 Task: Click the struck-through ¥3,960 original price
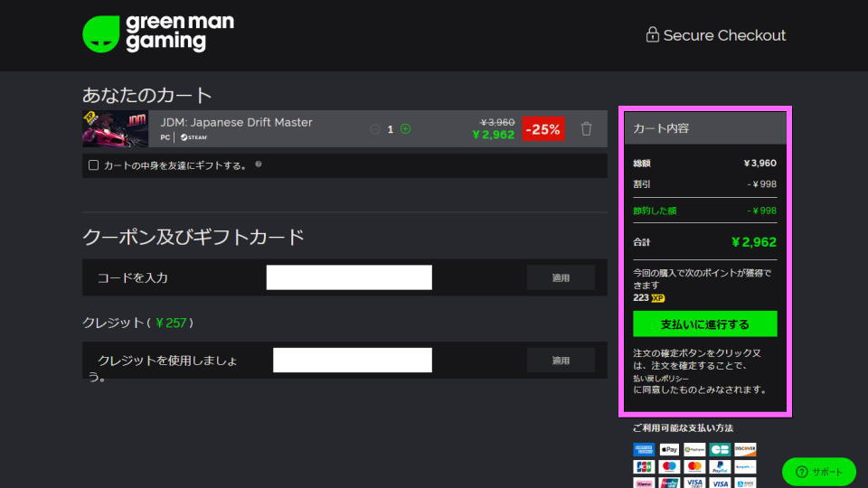coord(497,122)
